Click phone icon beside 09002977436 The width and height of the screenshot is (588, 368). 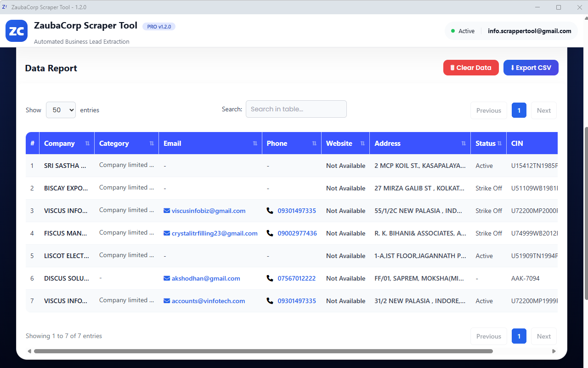coord(270,233)
